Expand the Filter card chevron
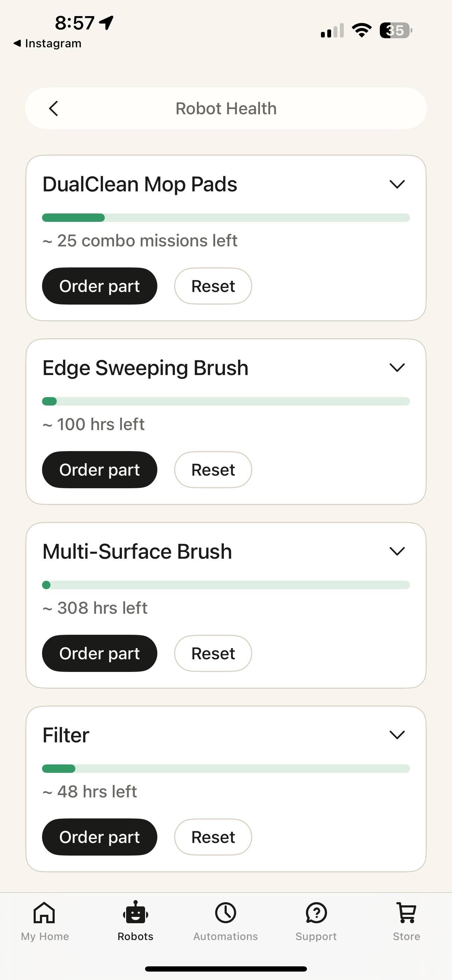The width and height of the screenshot is (452, 980). point(397,735)
